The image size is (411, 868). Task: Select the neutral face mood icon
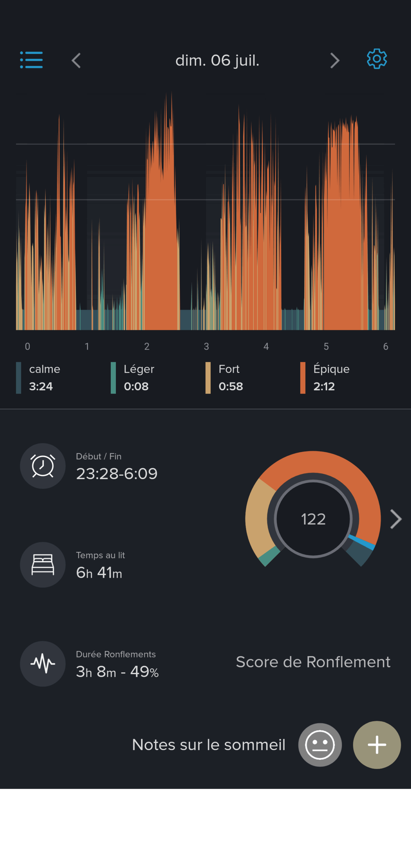[320, 745]
